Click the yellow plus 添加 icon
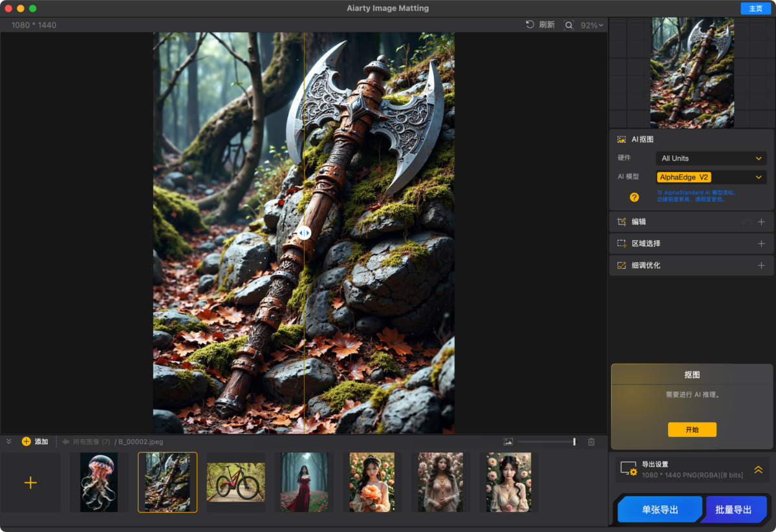This screenshot has height=532, width=776. click(27, 442)
